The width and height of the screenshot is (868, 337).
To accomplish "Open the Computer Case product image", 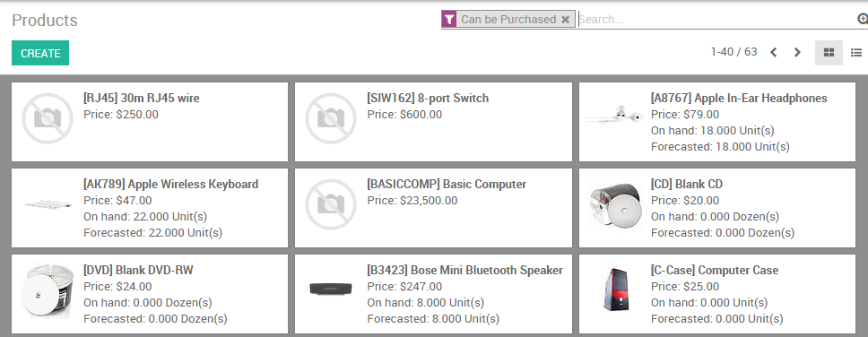I will [615, 289].
